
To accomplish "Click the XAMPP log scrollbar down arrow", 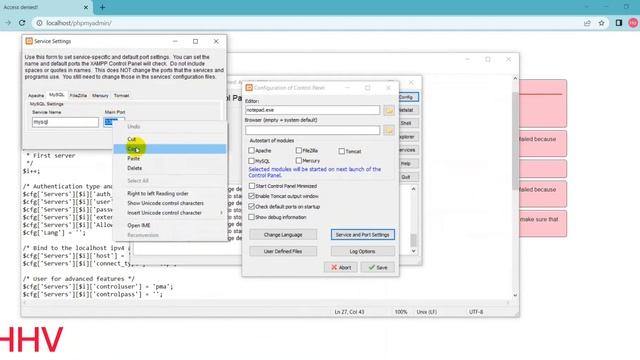I will [413, 251].
